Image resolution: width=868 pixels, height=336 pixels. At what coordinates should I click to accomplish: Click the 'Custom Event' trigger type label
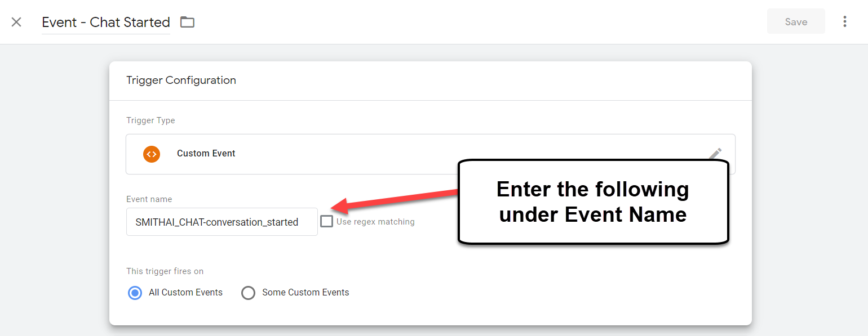pos(206,153)
